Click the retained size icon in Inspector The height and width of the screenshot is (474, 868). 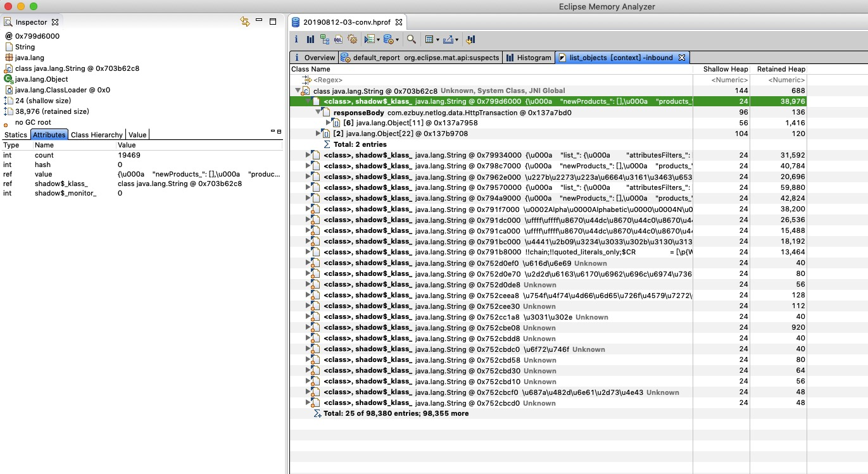(9, 111)
